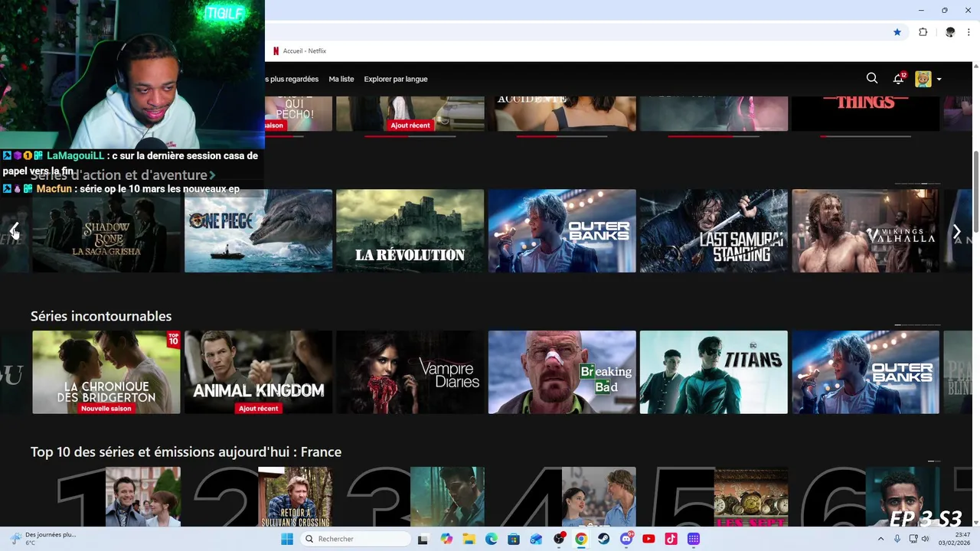This screenshot has width=980, height=551.
Task: Open OBS Studio taskbar icon
Action: coord(559,539)
